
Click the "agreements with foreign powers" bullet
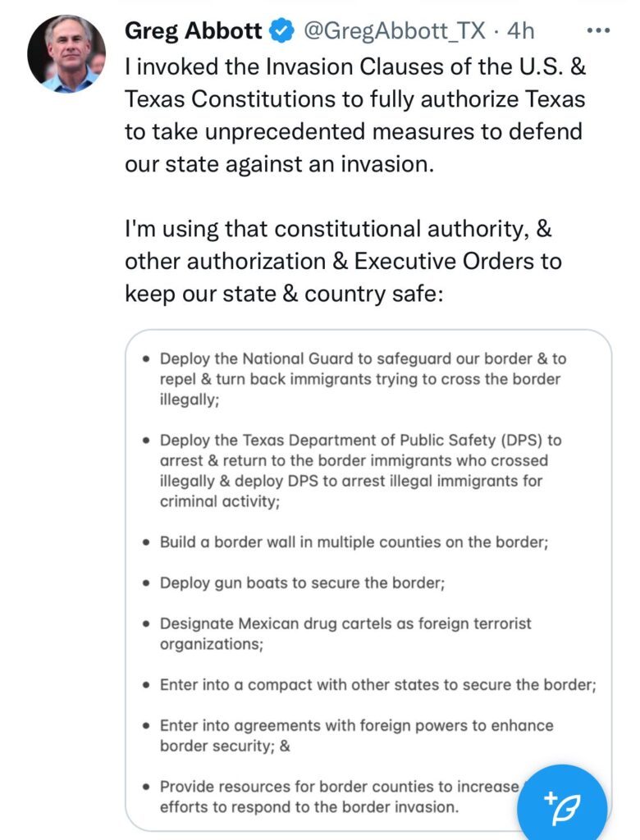[x=356, y=735]
